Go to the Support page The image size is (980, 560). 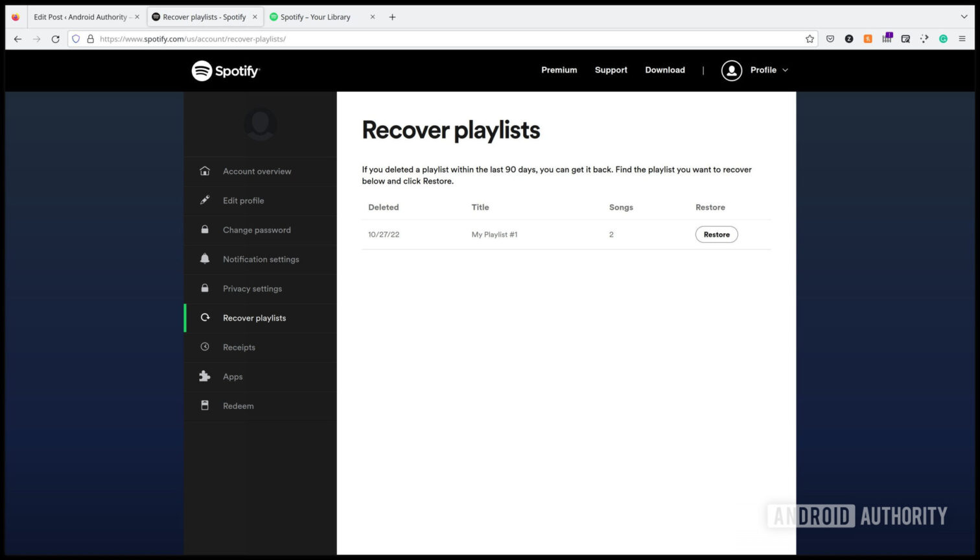coord(611,70)
